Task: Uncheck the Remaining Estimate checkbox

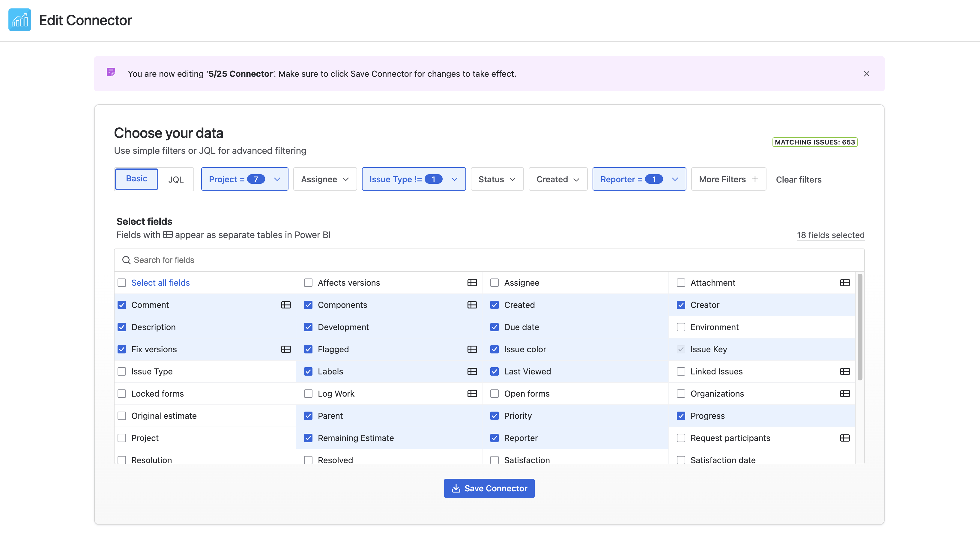Action: coord(308,438)
